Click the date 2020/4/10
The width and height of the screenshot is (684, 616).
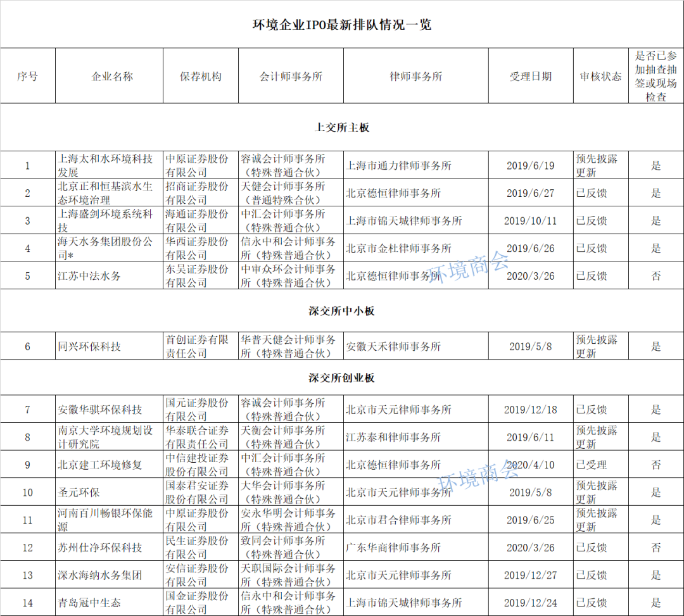(531, 465)
